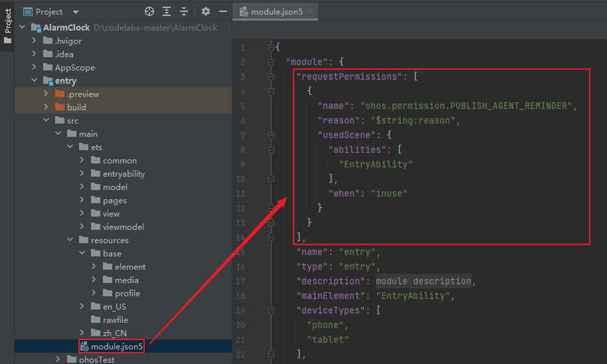
Task: Click the "inuse" value
Action: [389, 193]
